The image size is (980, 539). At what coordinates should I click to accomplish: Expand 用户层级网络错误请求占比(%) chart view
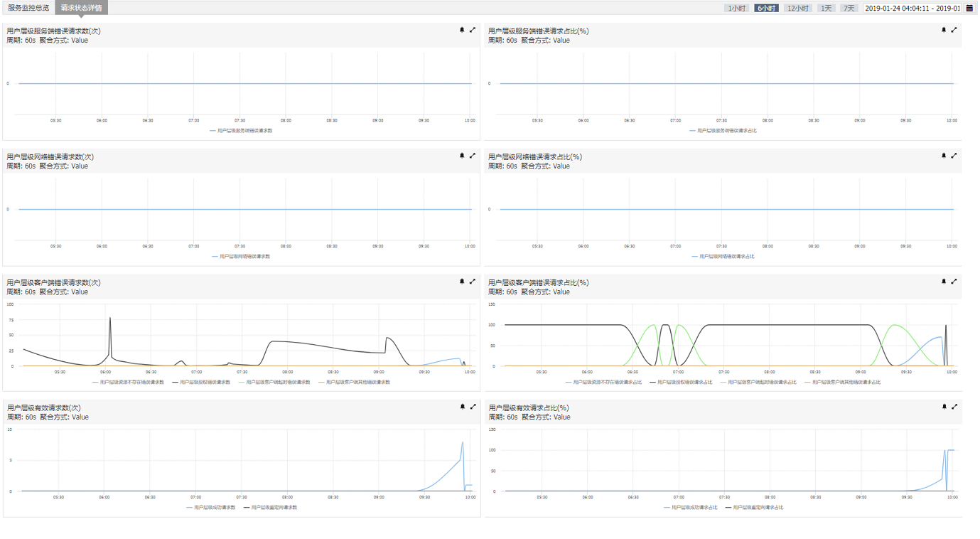click(954, 156)
